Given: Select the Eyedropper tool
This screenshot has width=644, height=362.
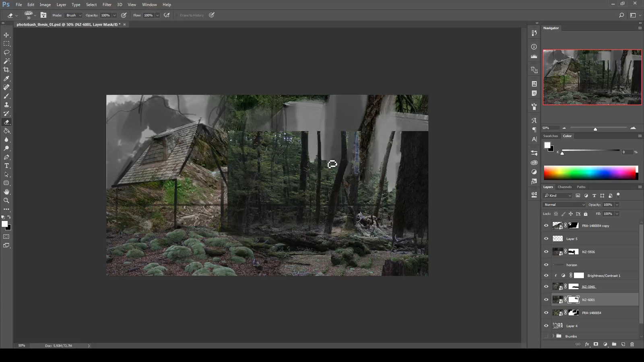Looking at the screenshot, I should [x=6, y=79].
